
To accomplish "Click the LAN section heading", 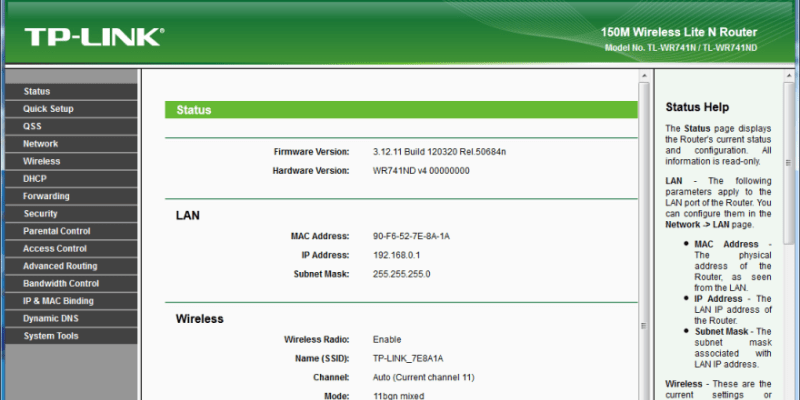I will [x=188, y=216].
